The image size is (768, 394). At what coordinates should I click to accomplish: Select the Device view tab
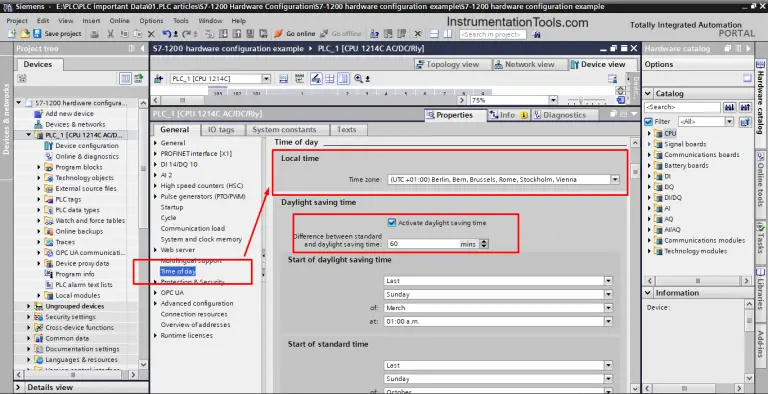(603, 65)
